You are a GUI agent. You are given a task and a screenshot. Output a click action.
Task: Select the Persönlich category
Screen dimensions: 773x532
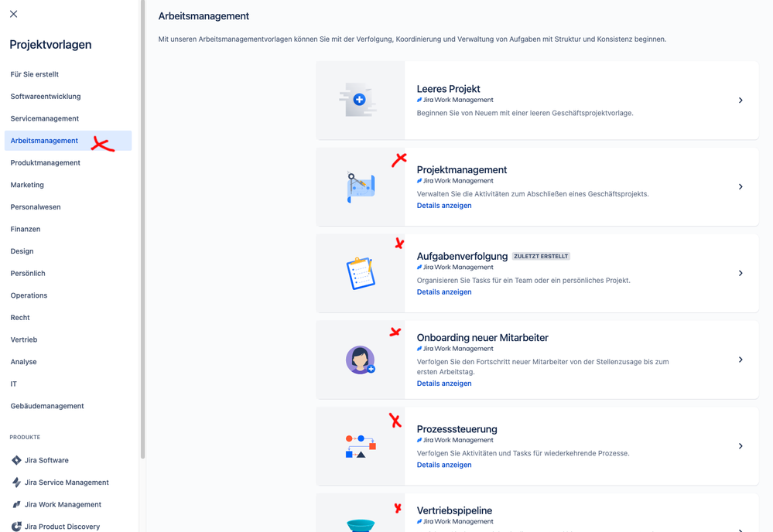(68, 274)
